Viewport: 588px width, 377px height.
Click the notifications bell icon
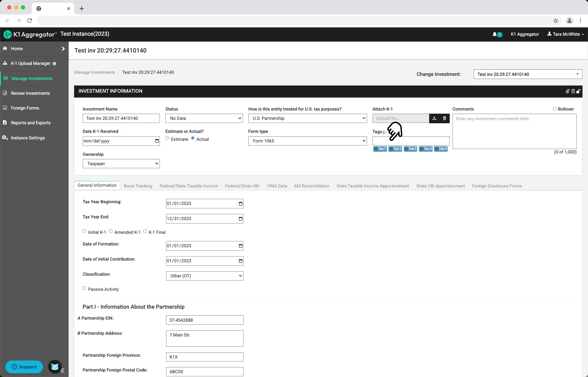[x=495, y=34]
